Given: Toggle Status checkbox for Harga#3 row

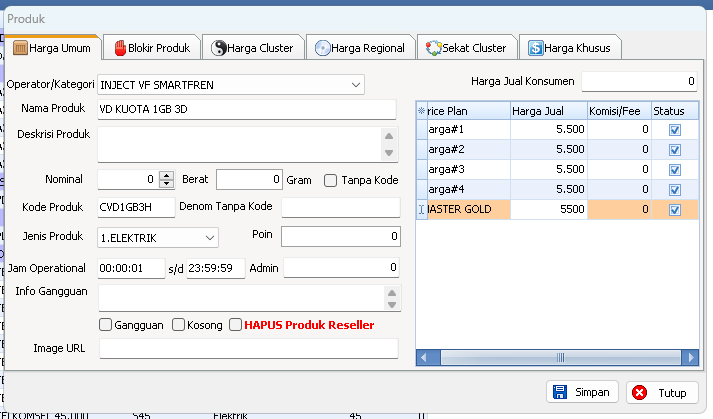Looking at the screenshot, I should coord(675,170).
